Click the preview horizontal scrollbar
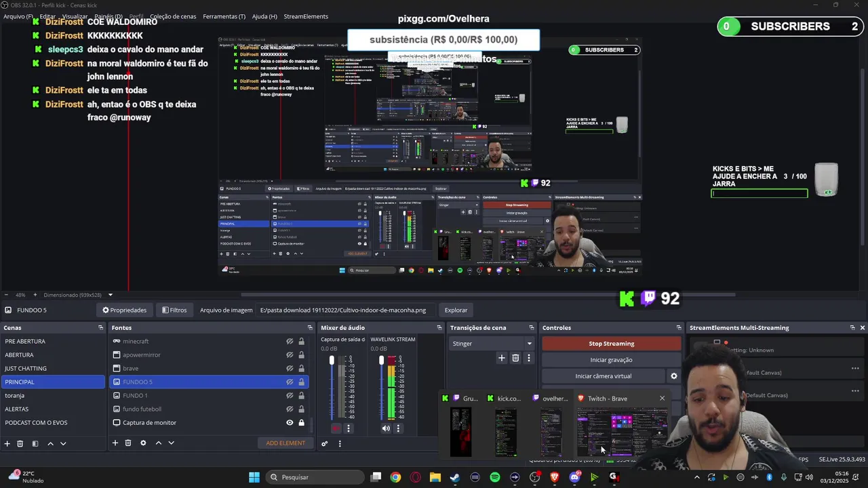This screenshot has width=868, height=488. click(x=488, y=295)
